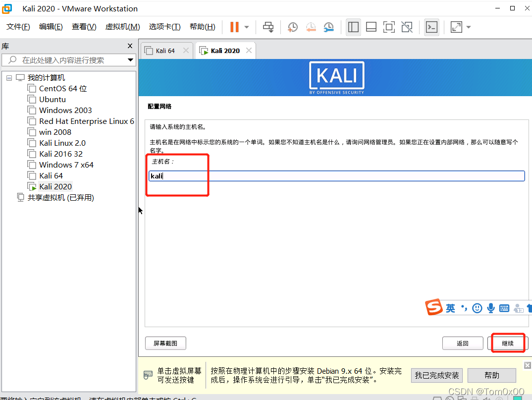The width and height of the screenshot is (532, 400).
Task: Select Kali 2016 32 in library
Action: (x=61, y=154)
